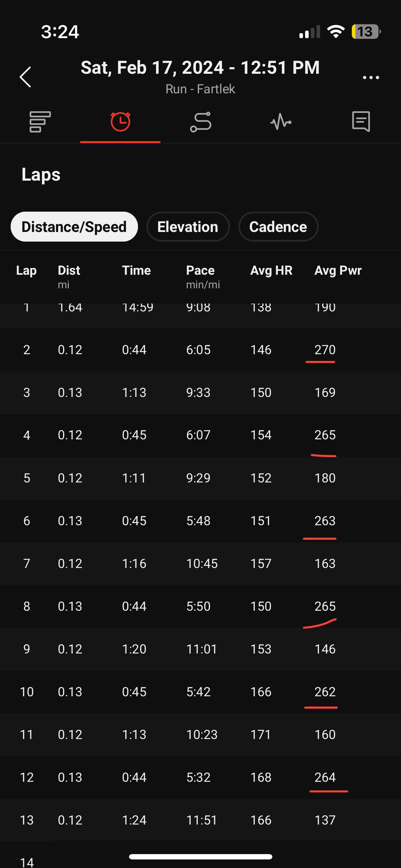Tap the home indicator bar at bottom
Image resolution: width=401 pixels, height=868 pixels.
(201, 857)
